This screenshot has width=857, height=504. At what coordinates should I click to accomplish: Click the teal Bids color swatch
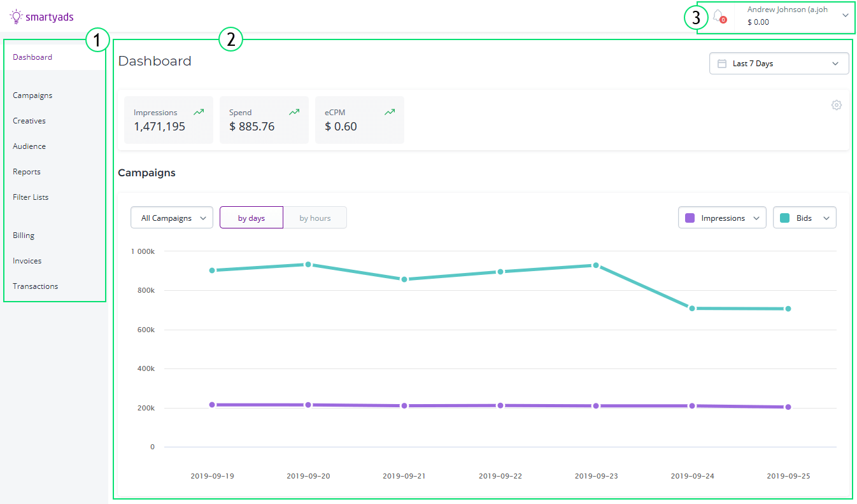[x=785, y=218]
